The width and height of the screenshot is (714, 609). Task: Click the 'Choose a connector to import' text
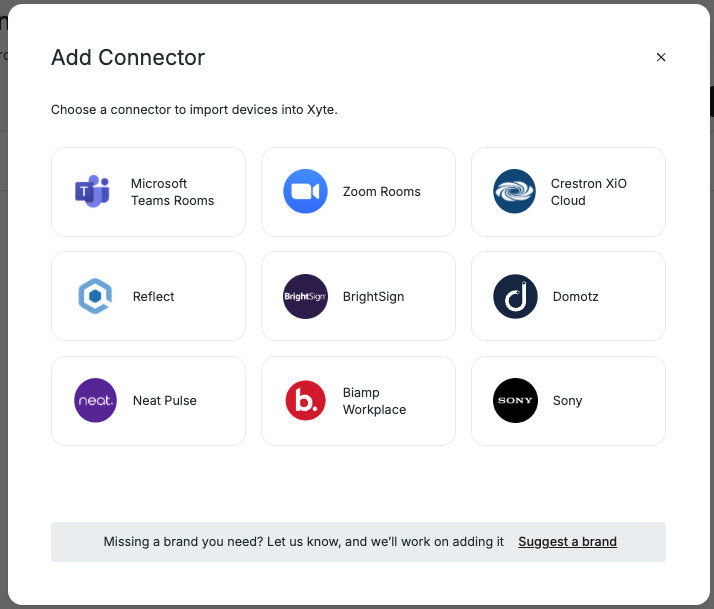[194, 110]
